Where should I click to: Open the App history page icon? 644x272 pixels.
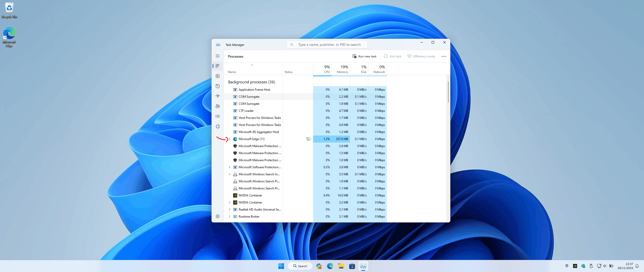218,86
